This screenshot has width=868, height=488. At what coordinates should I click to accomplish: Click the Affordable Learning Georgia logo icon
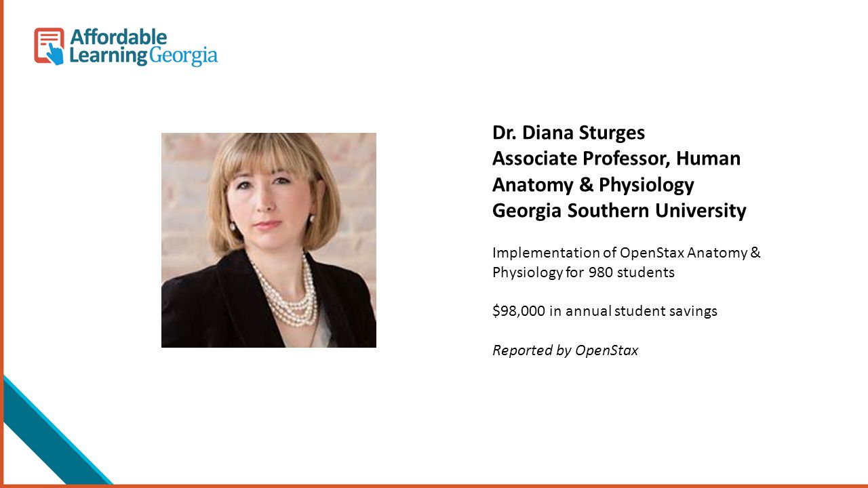click(x=49, y=46)
